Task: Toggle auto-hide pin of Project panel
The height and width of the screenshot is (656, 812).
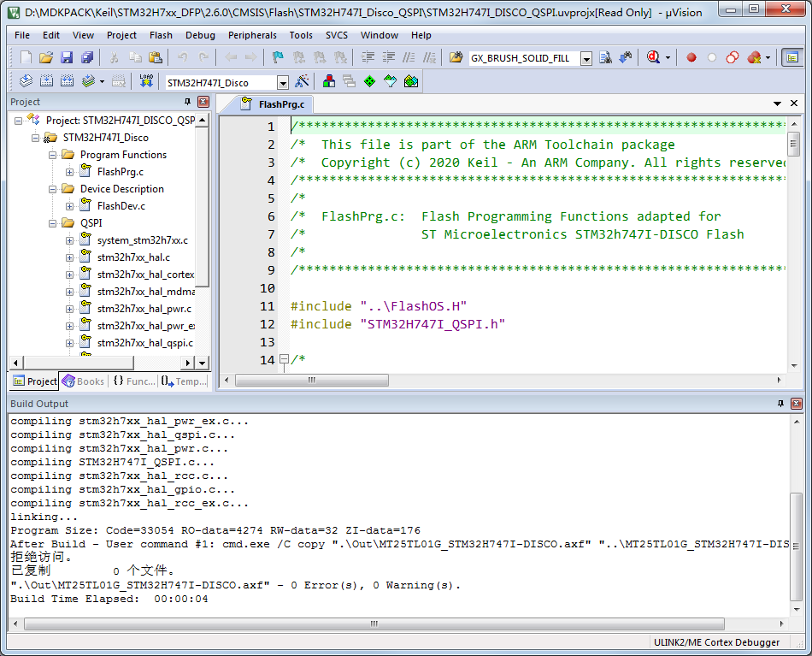Action: click(187, 102)
